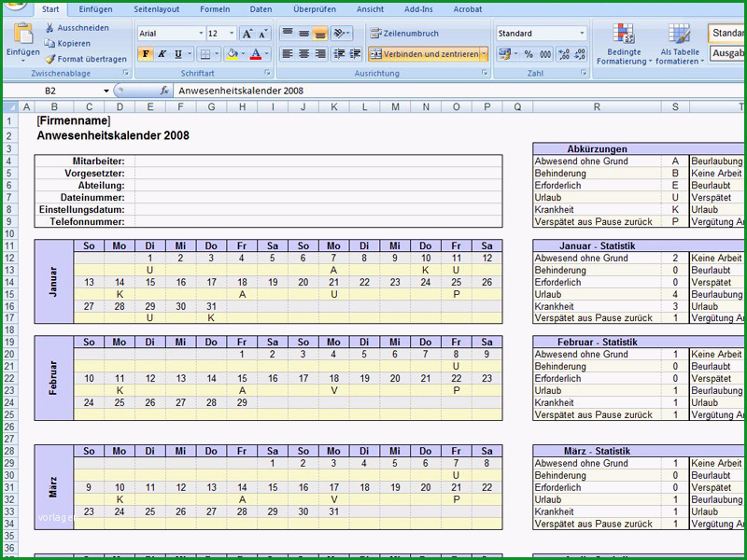
Task: Toggle italic K formatting
Action: pyautogui.click(x=162, y=54)
